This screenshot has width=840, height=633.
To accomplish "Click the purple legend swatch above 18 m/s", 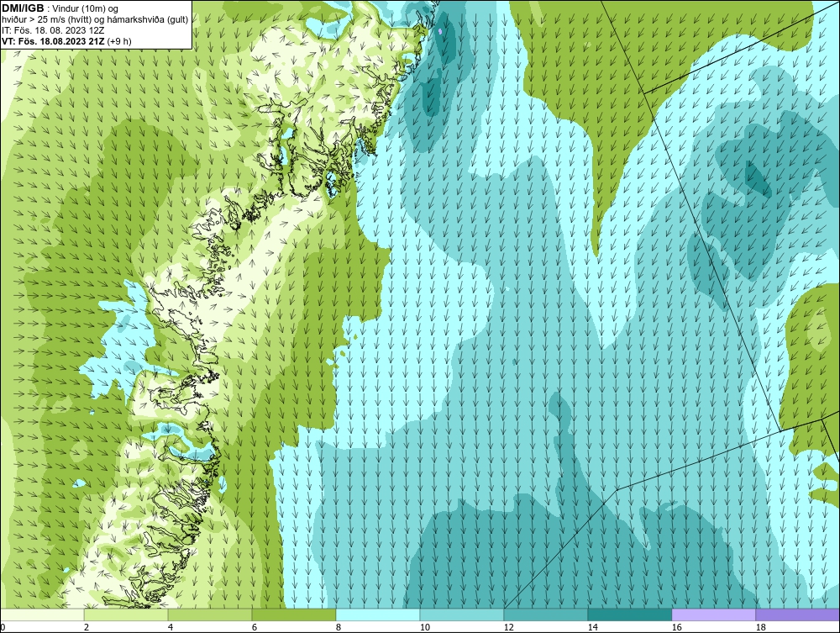I will (x=798, y=615).
